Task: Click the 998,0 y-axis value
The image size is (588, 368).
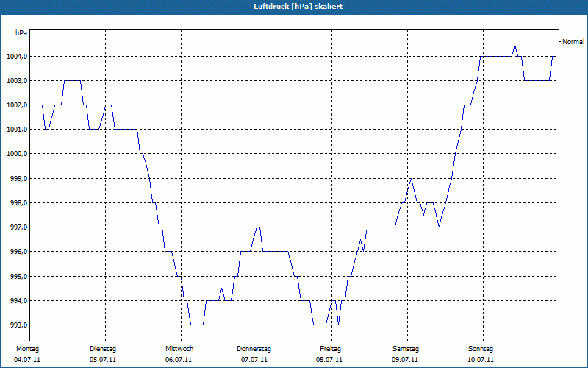Action: click(18, 203)
